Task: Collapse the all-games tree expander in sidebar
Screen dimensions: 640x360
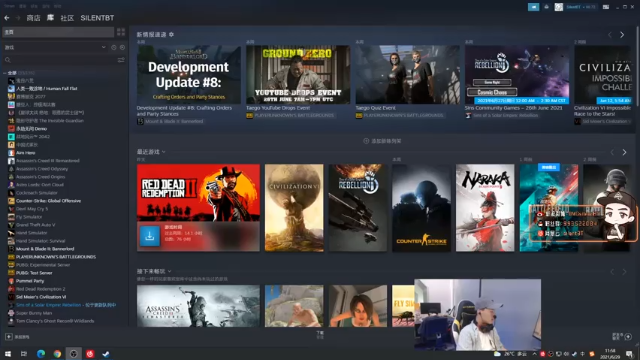Action: (4, 73)
